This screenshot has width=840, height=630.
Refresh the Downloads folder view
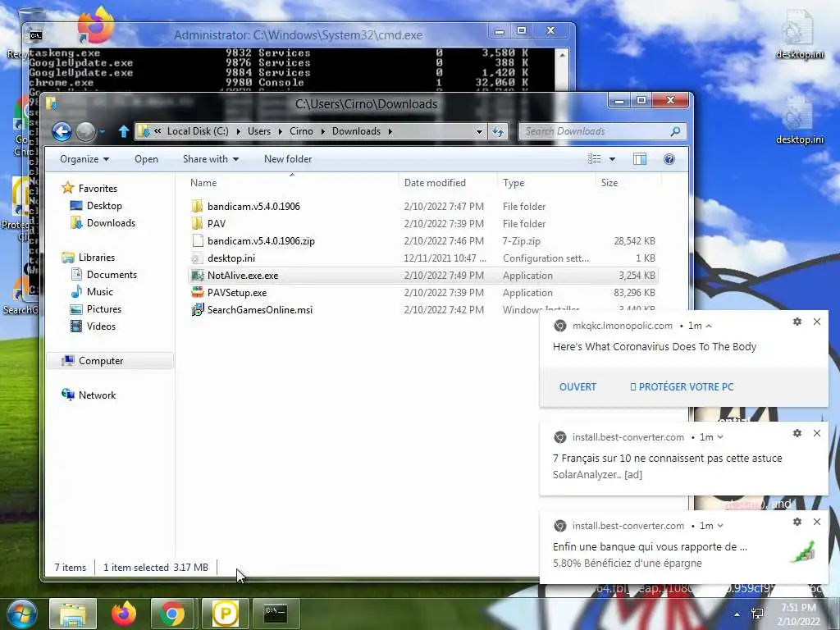click(498, 131)
